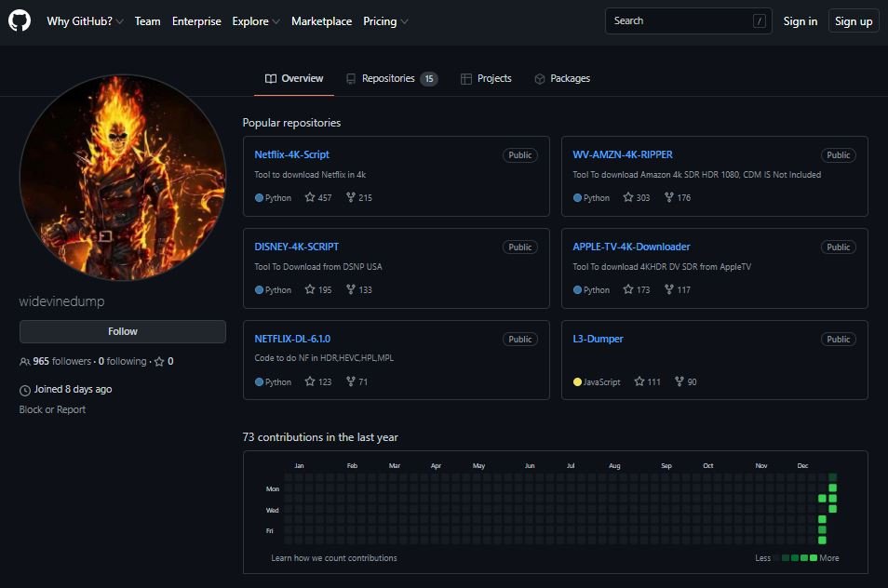Click the brightest green legend square beside More
Screen dimensions: 888x588
(x=814, y=558)
